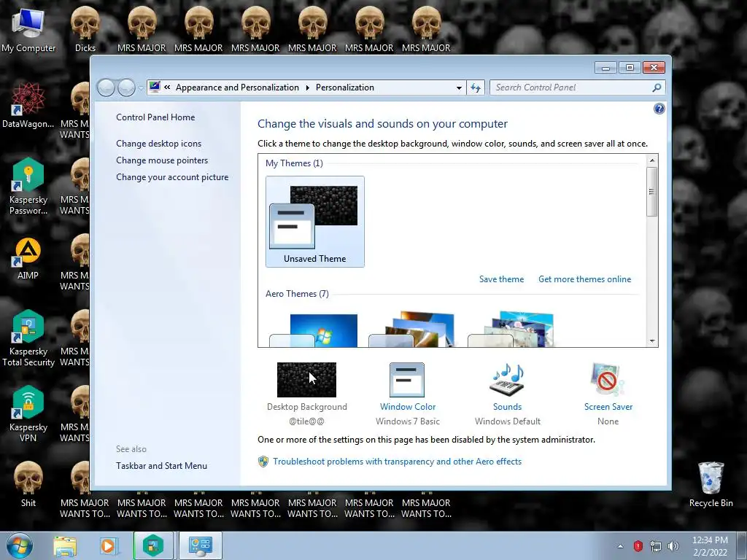Click the Screen Saver icon

[x=608, y=380]
